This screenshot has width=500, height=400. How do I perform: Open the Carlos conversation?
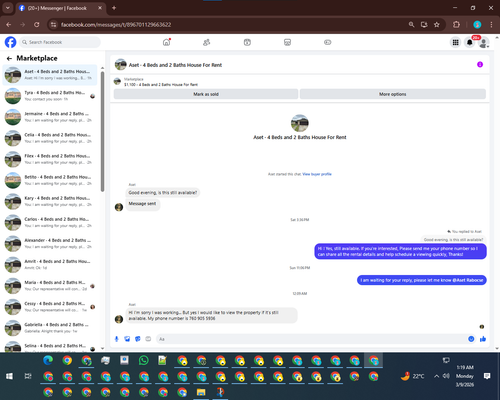[x=50, y=222]
